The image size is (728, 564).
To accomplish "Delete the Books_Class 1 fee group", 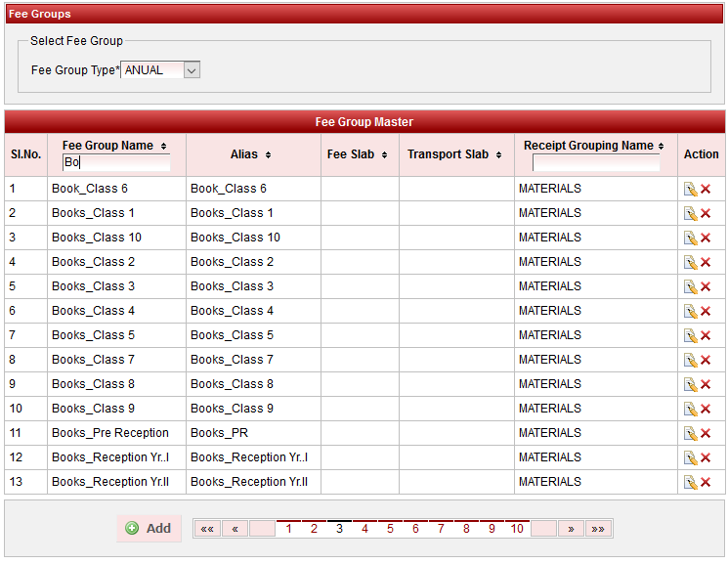I will 706,213.
